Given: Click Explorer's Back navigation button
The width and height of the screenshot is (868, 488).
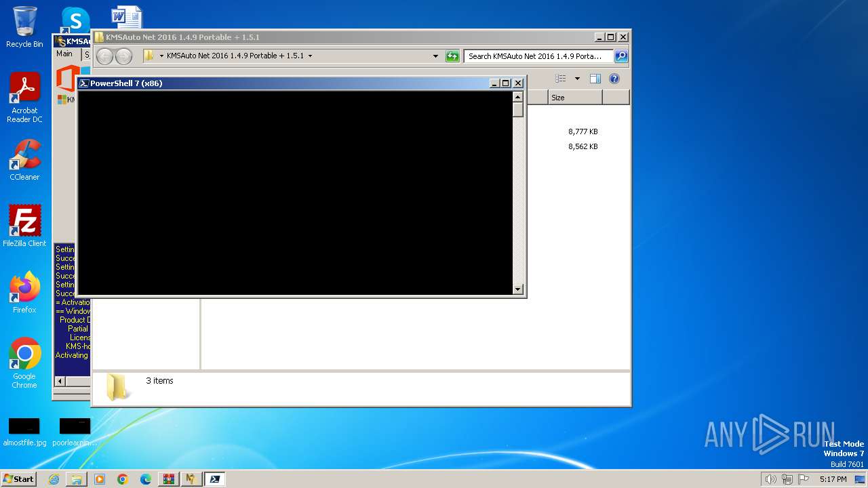Looking at the screenshot, I should (104, 56).
